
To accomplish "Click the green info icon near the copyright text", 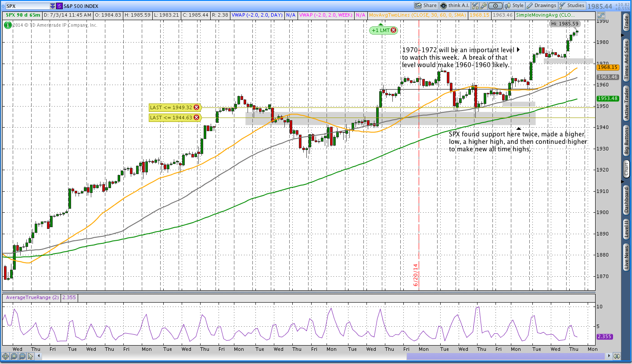I will (7, 25).
